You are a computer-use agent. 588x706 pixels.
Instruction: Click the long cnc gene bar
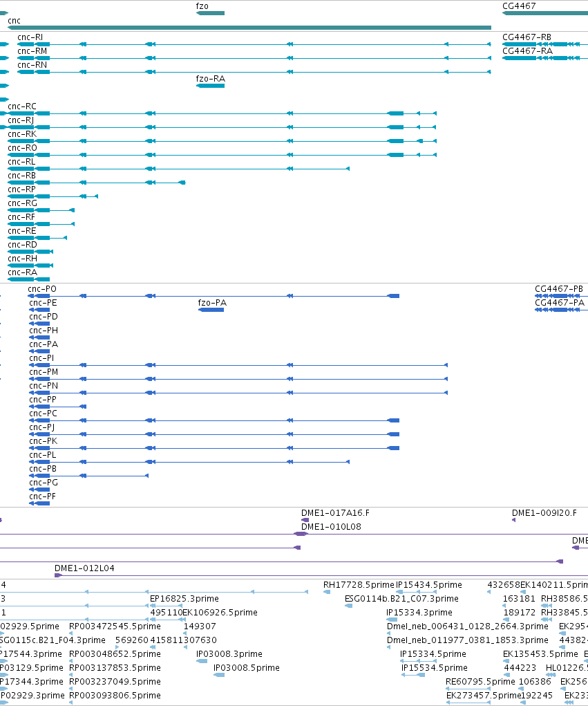click(x=249, y=28)
